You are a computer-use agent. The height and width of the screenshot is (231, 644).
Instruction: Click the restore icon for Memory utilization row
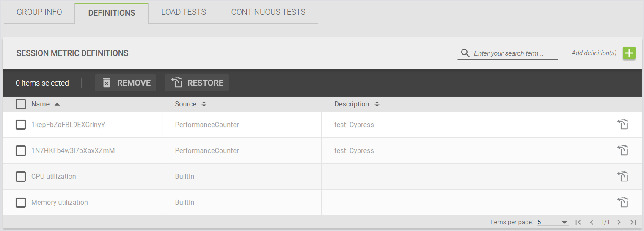pos(623,202)
